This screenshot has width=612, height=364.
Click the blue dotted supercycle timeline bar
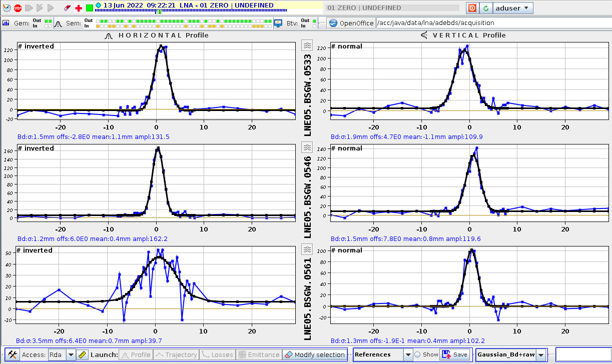point(190,9)
